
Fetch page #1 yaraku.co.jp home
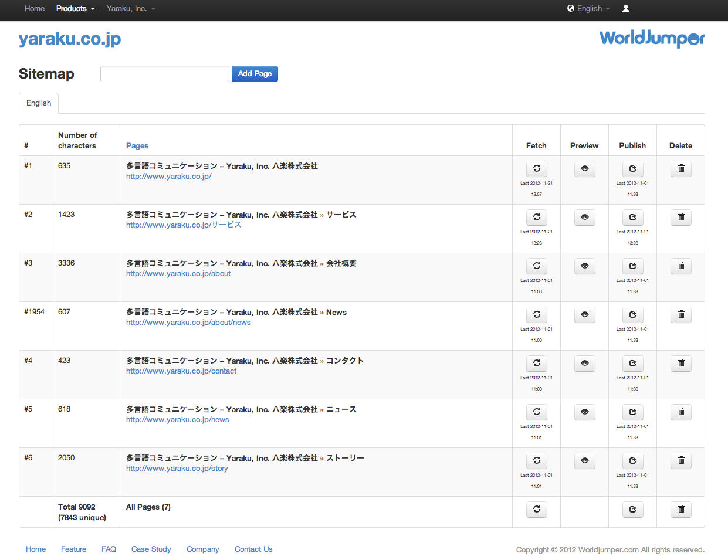click(536, 168)
